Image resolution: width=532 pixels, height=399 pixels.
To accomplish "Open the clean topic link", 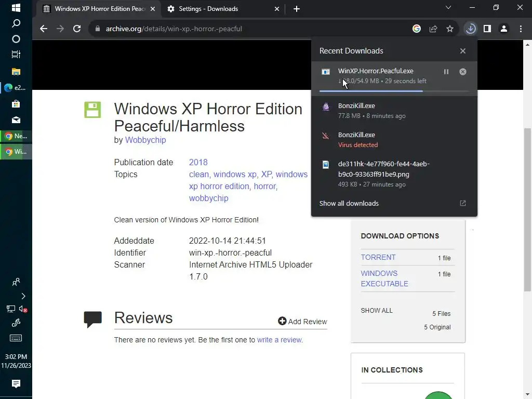I will tap(199, 174).
